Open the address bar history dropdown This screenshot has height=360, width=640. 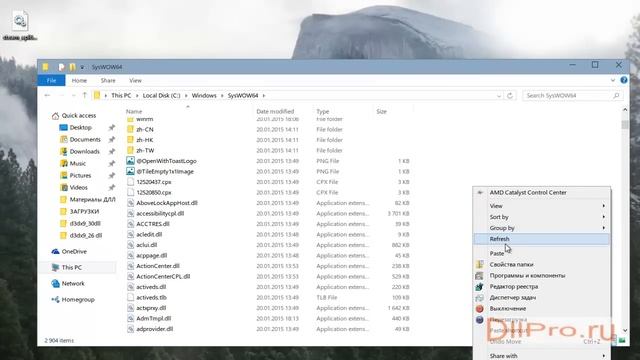(499, 96)
